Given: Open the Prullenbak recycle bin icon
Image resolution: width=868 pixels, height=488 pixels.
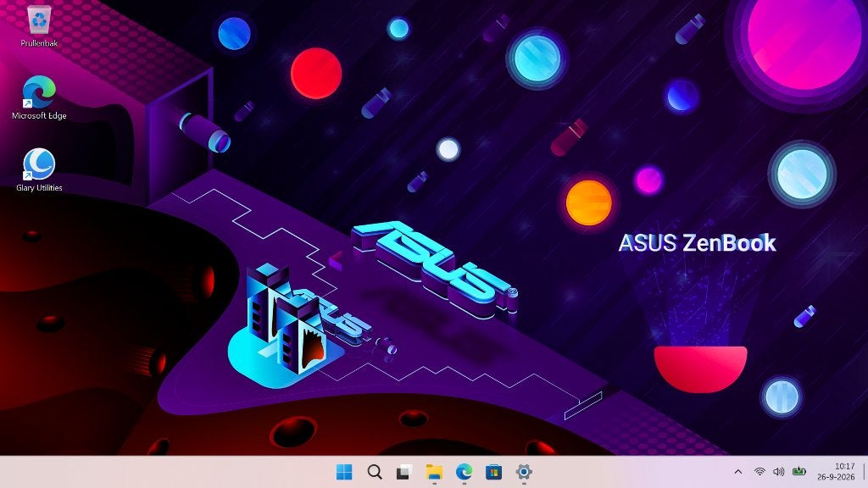Looking at the screenshot, I should click(39, 26).
